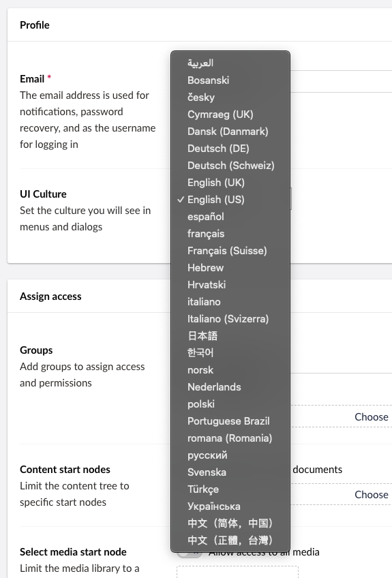Select Українська culture option
Viewport: 392px width, 578px height.
tap(230, 506)
